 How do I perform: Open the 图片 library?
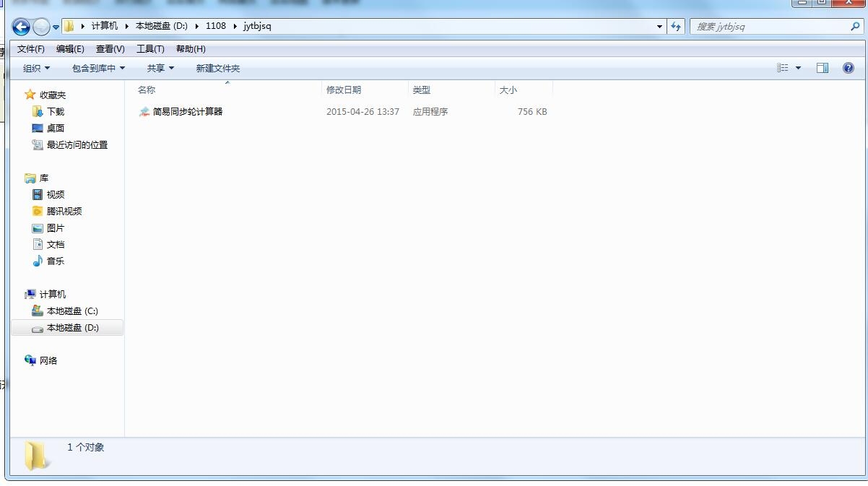56,227
